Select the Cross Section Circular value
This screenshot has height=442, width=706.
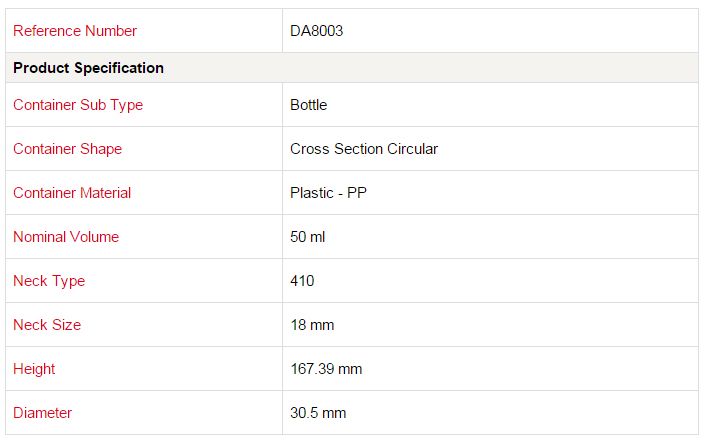(364, 149)
